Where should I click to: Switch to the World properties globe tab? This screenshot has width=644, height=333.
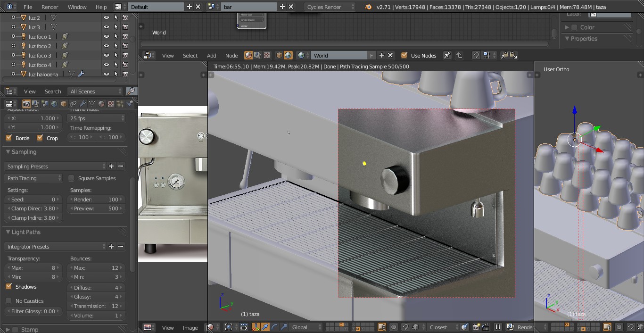(54, 104)
